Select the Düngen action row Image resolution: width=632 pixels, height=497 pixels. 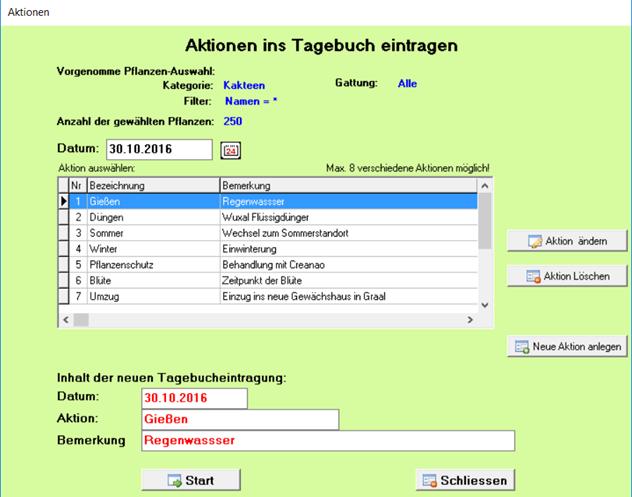pos(150,217)
